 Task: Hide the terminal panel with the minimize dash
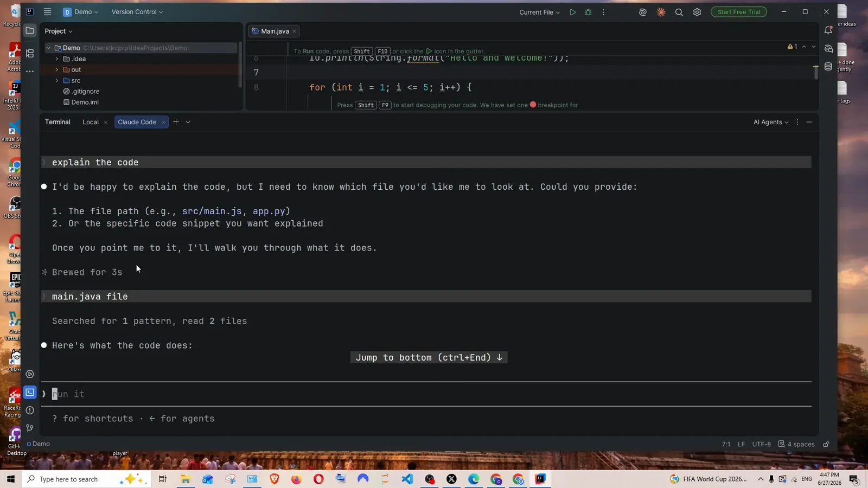809,122
